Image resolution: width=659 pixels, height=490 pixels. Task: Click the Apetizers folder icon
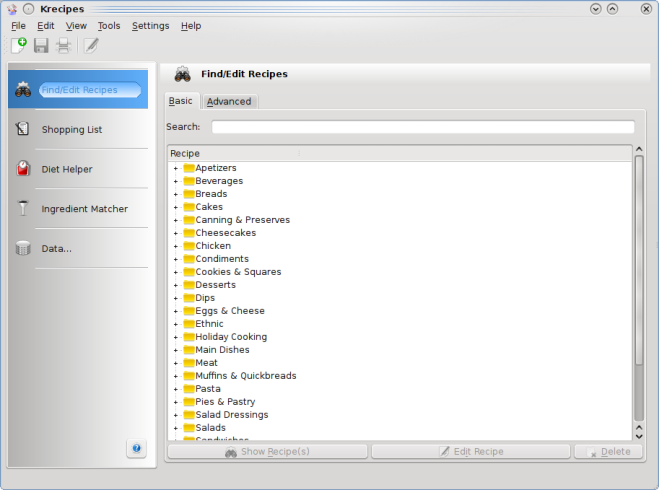[x=189, y=168]
